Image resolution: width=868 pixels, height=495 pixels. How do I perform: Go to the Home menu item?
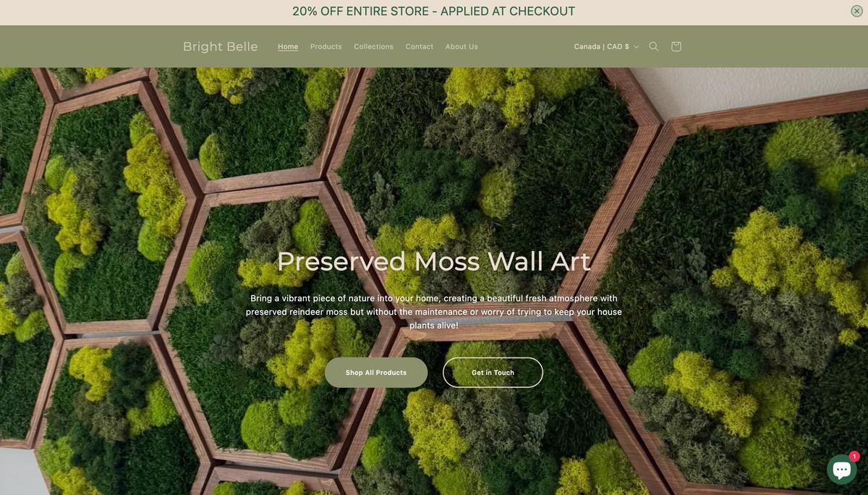pos(288,46)
